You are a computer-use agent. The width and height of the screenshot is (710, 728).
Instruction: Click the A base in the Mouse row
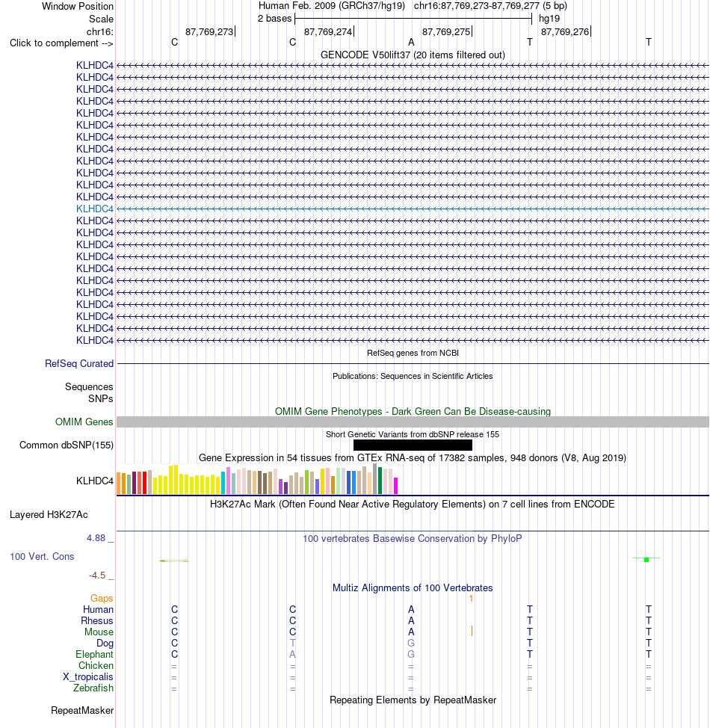pyautogui.click(x=411, y=632)
